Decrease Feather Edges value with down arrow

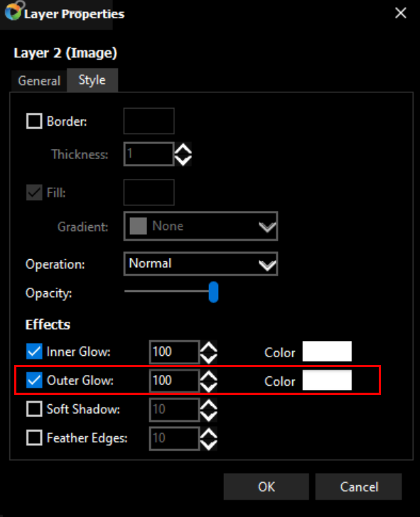208,445
